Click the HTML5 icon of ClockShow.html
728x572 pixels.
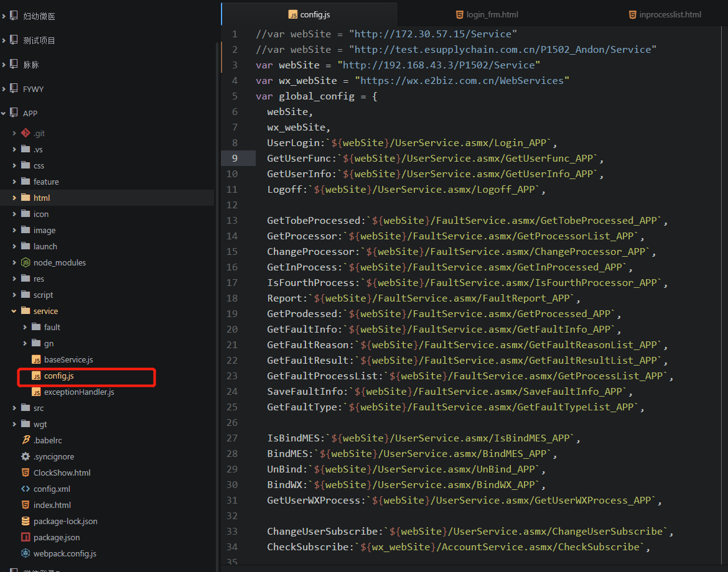pyautogui.click(x=26, y=473)
